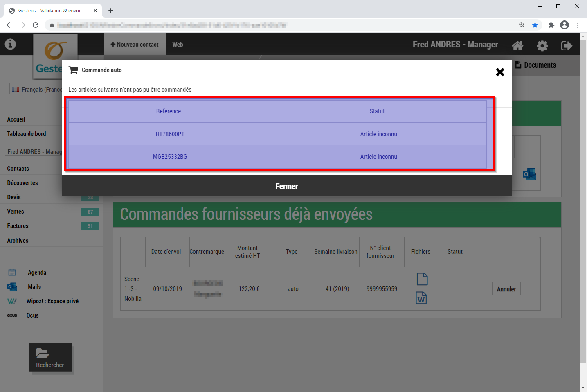Viewport: 587px width, 392px height.
Task: Open the Ventes menu item
Action: 16,212
